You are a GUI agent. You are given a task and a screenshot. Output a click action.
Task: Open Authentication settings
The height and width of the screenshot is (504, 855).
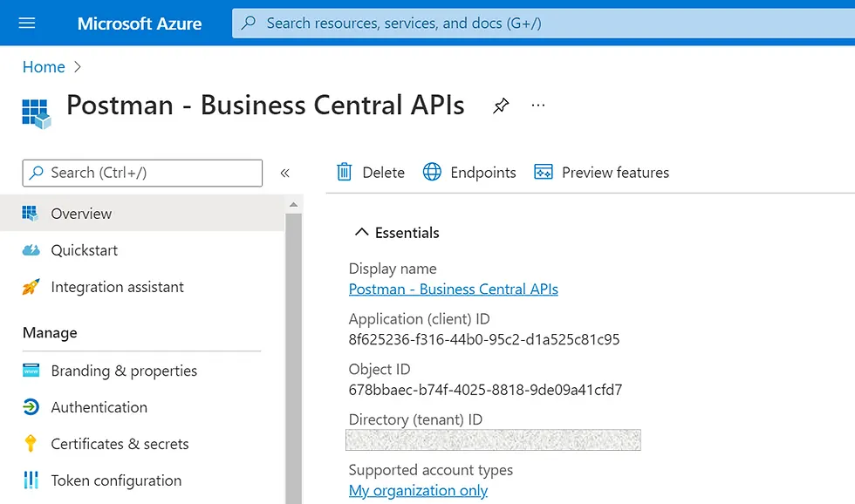(99, 407)
